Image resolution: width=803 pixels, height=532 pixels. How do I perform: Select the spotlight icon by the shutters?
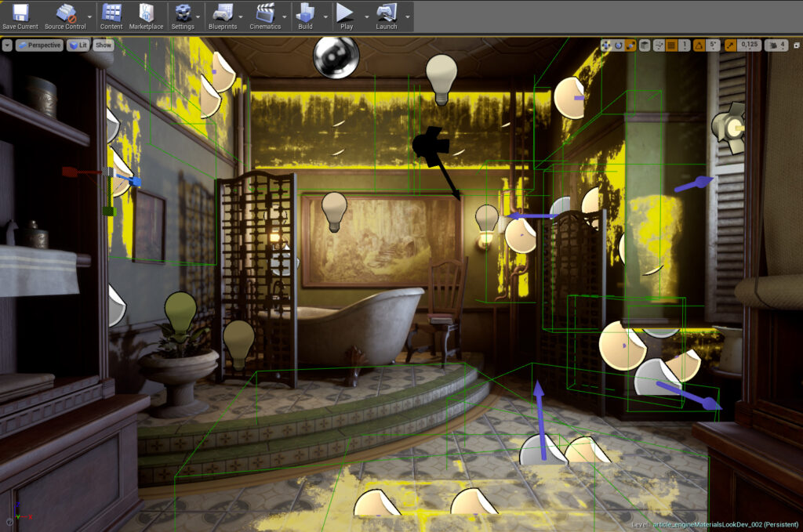coord(729,128)
